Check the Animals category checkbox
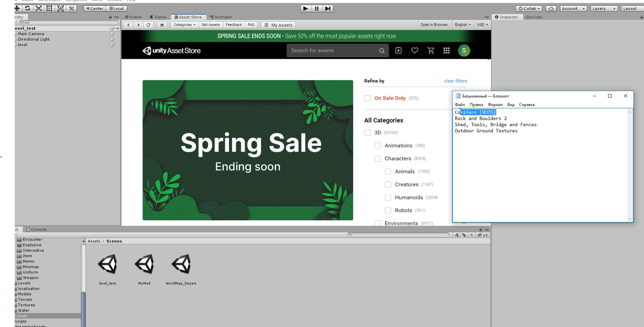The height and width of the screenshot is (327, 644). [388, 171]
